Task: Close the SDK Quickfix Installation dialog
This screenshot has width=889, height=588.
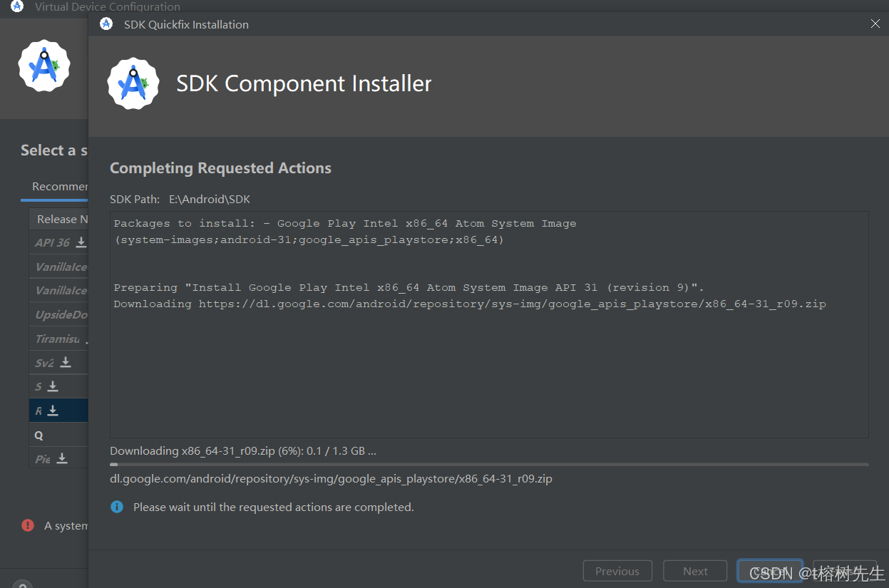Action: 875,24
